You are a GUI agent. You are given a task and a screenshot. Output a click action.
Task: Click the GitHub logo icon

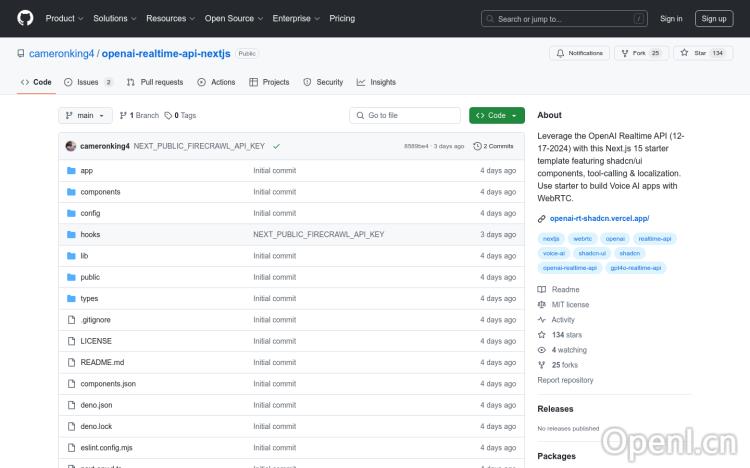point(25,18)
